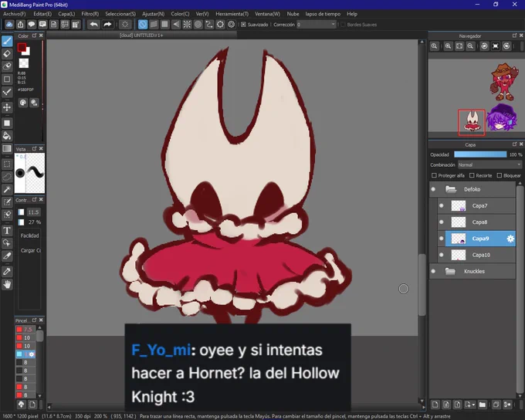
Task: Zoom out within the Navigator panel
Action: coord(470,46)
